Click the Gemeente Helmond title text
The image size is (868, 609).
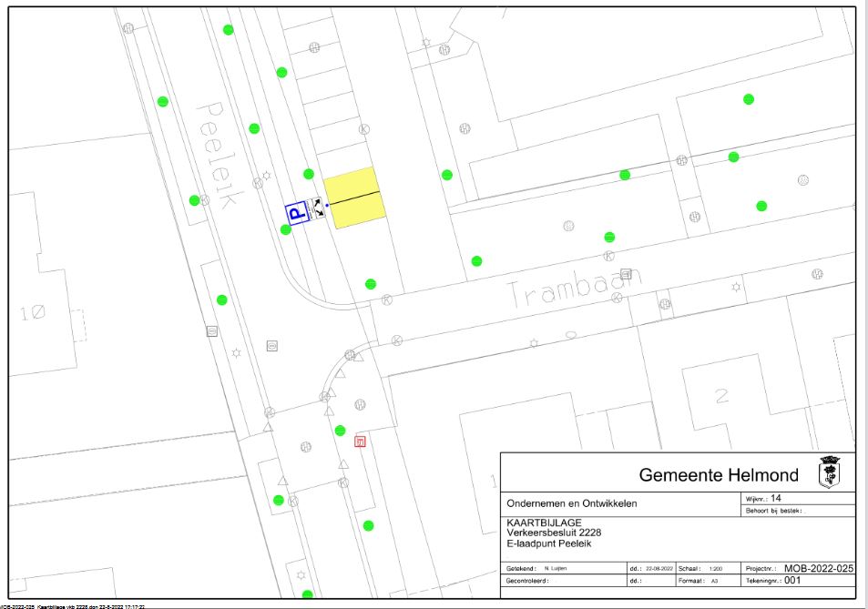(719, 475)
